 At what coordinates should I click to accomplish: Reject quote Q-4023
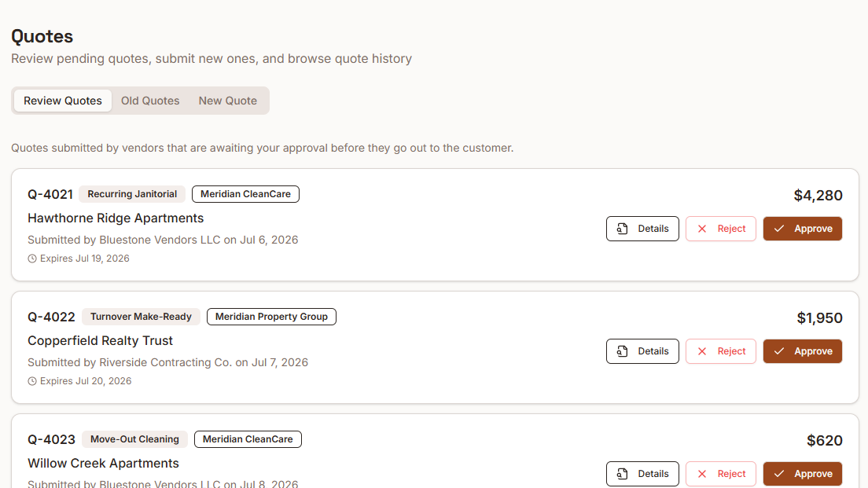pos(721,474)
